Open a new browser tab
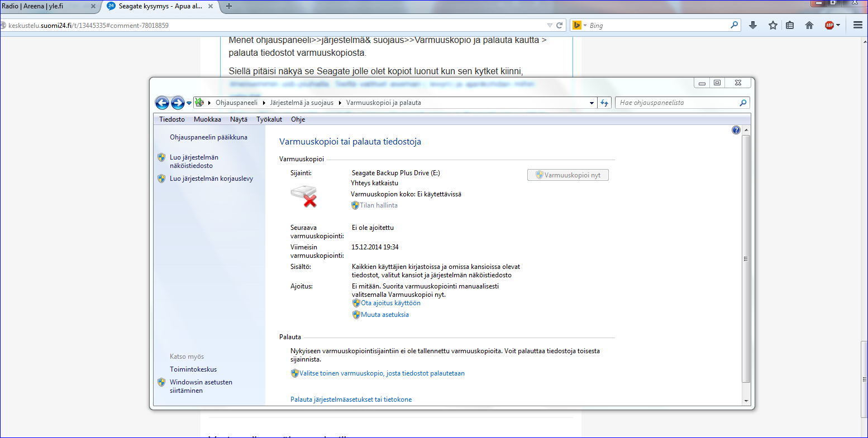 coord(228,6)
